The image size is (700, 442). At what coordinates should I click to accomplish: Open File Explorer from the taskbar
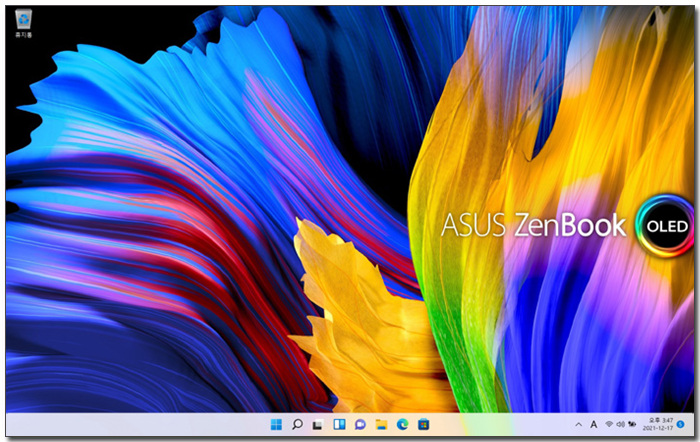click(381, 424)
